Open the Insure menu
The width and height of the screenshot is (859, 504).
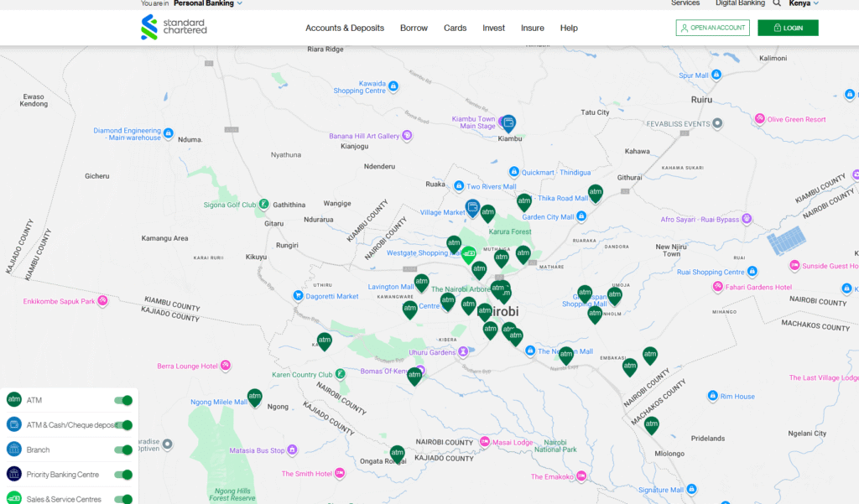(x=533, y=28)
